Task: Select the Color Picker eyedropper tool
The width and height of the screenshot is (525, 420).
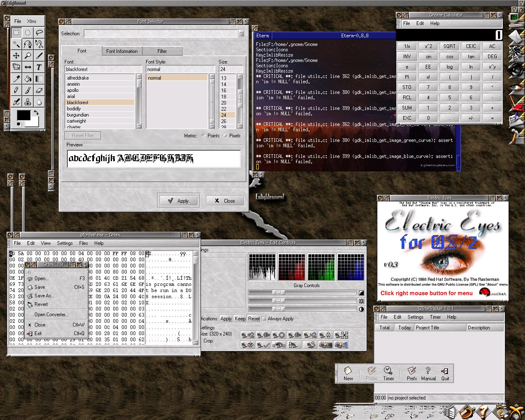Action: 16,78
